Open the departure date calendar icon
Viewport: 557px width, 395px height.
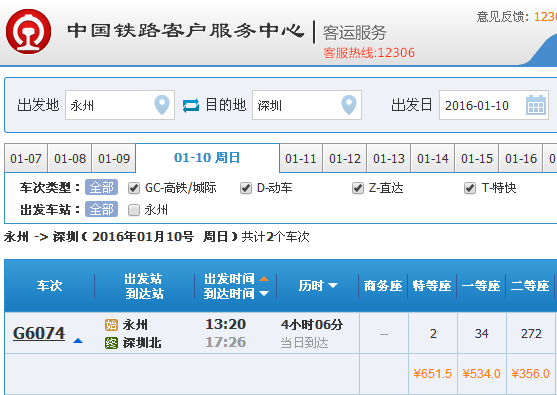[x=536, y=105]
